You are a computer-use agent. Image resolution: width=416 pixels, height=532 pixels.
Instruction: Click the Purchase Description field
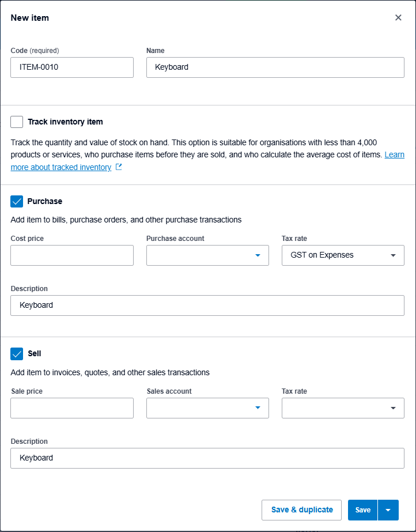click(207, 305)
